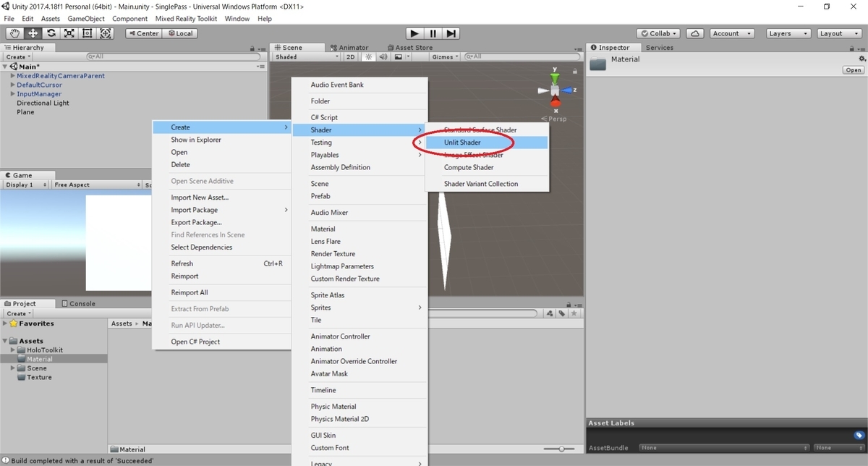
Task: Open the Shaded draw mode dropdown
Action: pos(307,56)
